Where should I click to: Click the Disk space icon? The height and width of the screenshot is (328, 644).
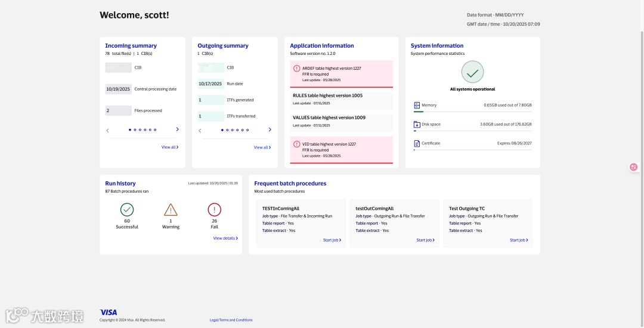coord(417,124)
